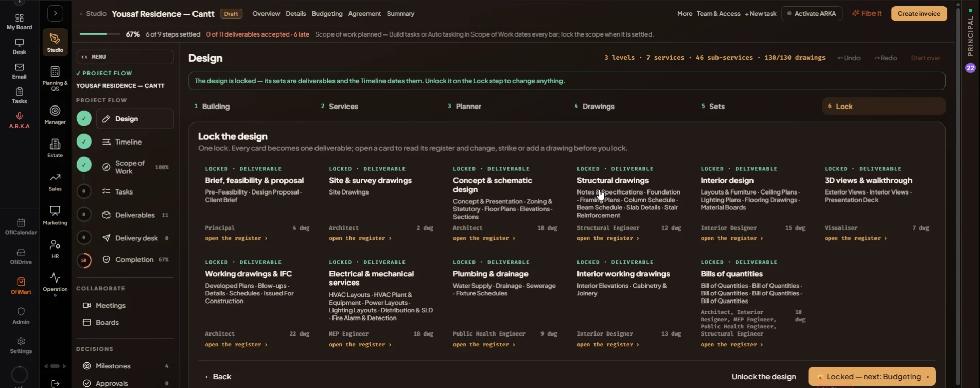Image resolution: width=980 pixels, height=388 pixels.
Task: Open the Sales chart icon
Action: click(55, 182)
